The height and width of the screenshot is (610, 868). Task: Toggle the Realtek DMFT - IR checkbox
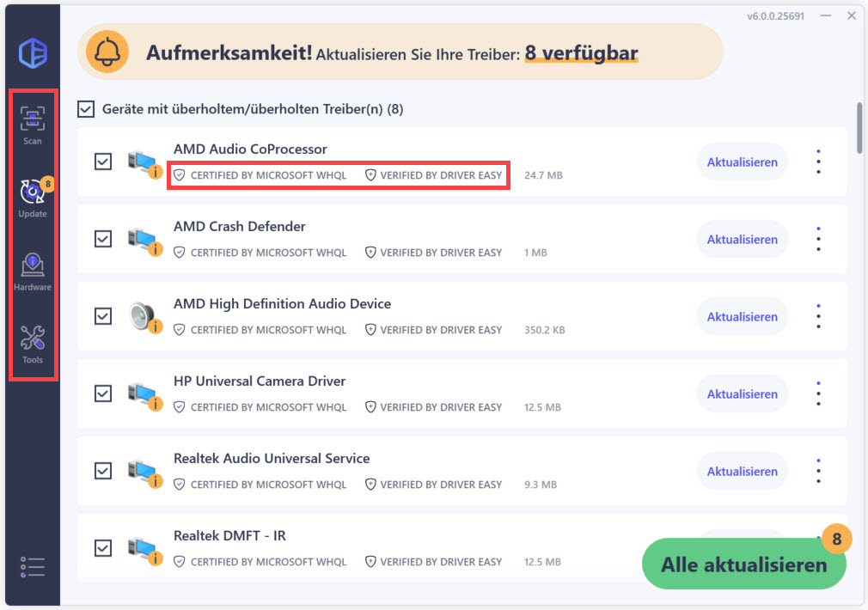point(103,548)
